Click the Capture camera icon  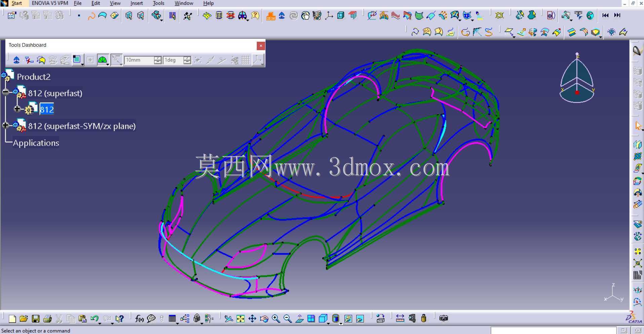(x=444, y=318)
